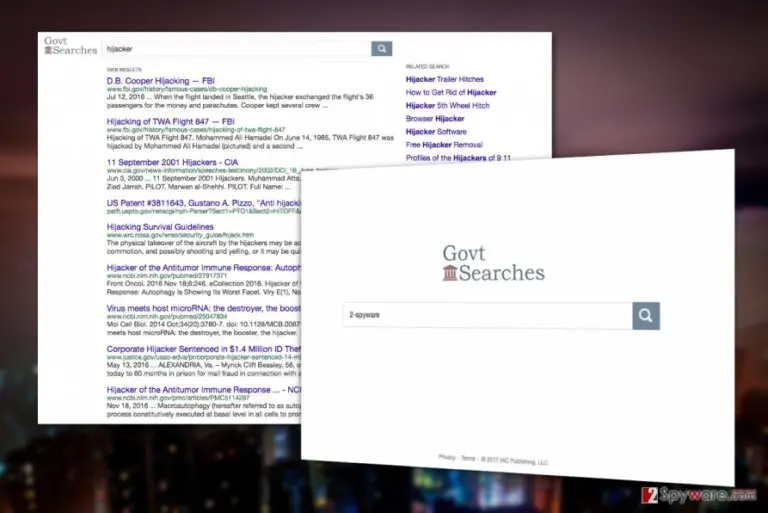Viewport: 768px width, 513px height.
Task: Select 'Profiles of the Hijackers of 9 11'
Action: tap(458, 158)
